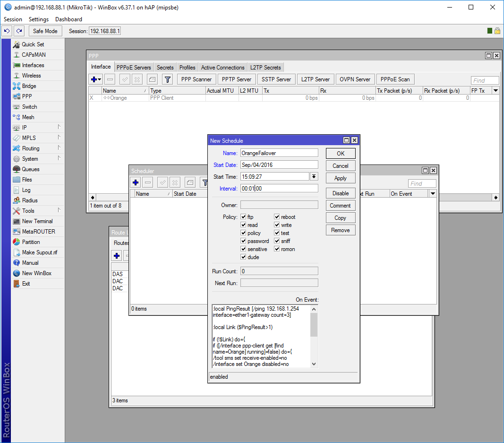Click the Name field in New Schedule

tap(279, 153)
